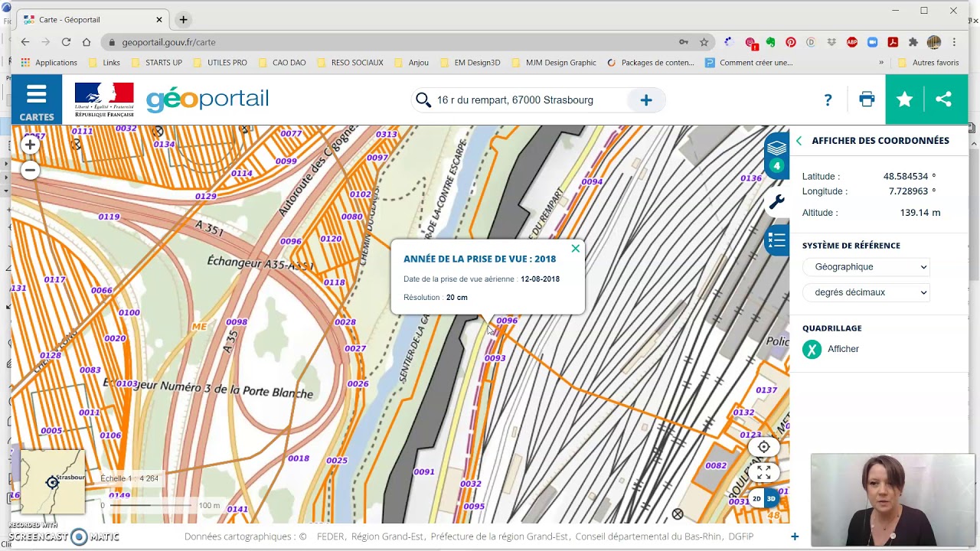Open the CARTES hamburger menu

pos(36,100)
